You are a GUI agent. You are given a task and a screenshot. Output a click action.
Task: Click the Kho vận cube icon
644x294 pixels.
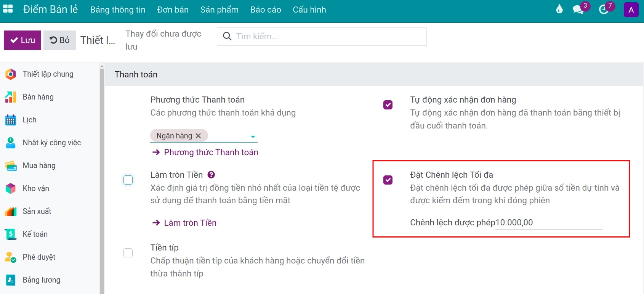click(x=11, y=188)
